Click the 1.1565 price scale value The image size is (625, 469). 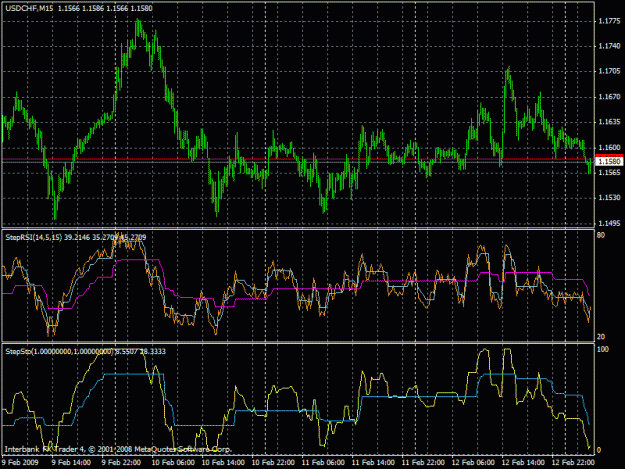click(x=609, y=173)
